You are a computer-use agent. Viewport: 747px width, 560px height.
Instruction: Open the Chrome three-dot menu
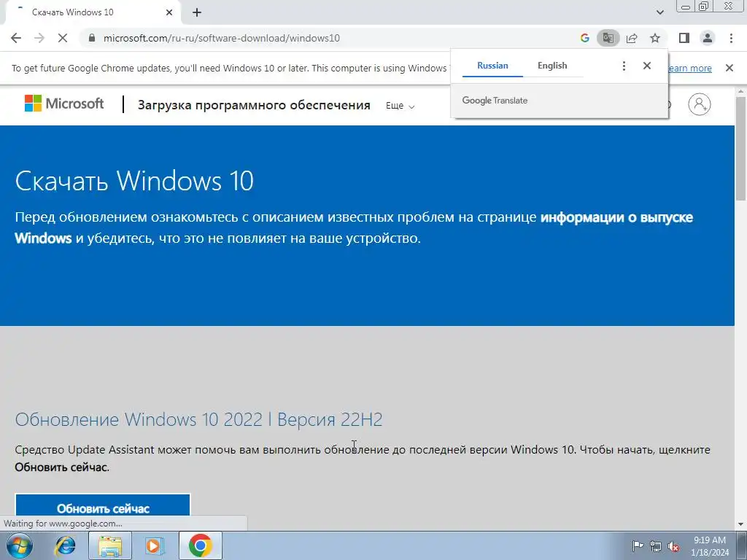click(x=731, y=38)
